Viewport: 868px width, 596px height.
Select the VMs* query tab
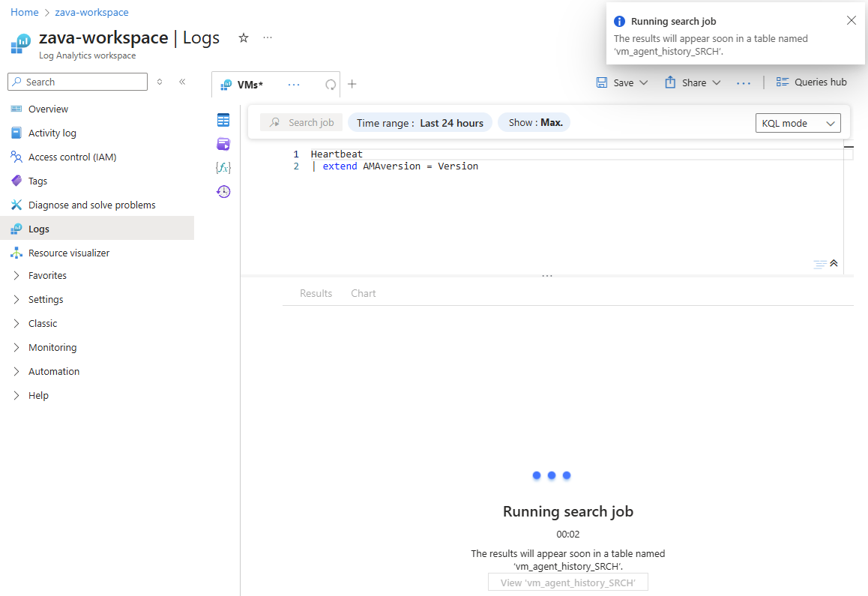point(250,85)
